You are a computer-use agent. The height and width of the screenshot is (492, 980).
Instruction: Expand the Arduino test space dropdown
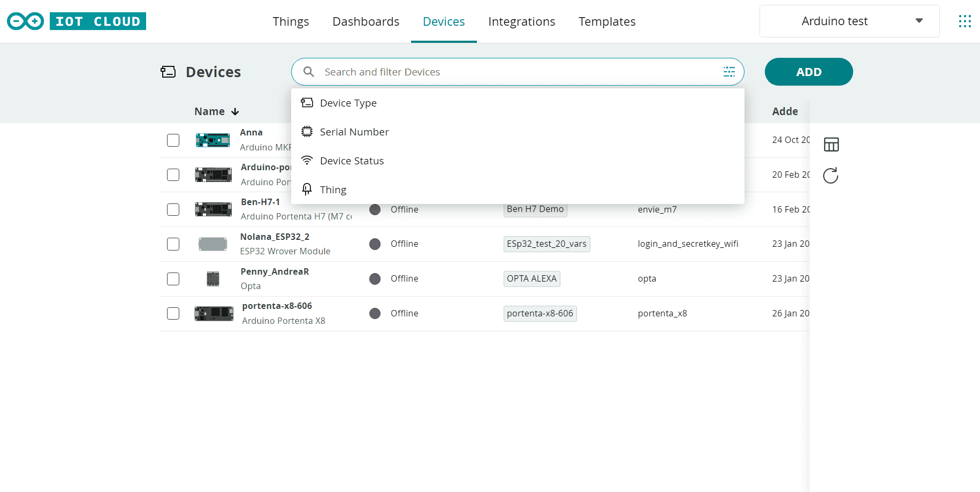pos(849,21)
